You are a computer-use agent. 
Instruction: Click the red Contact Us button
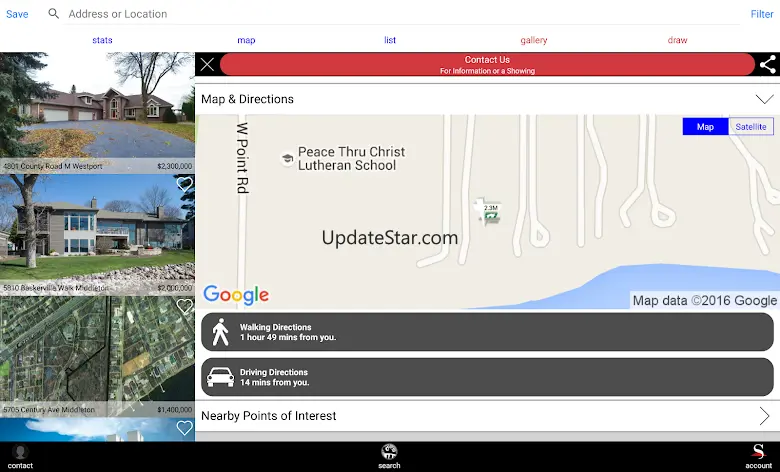[x=487, y=65]
